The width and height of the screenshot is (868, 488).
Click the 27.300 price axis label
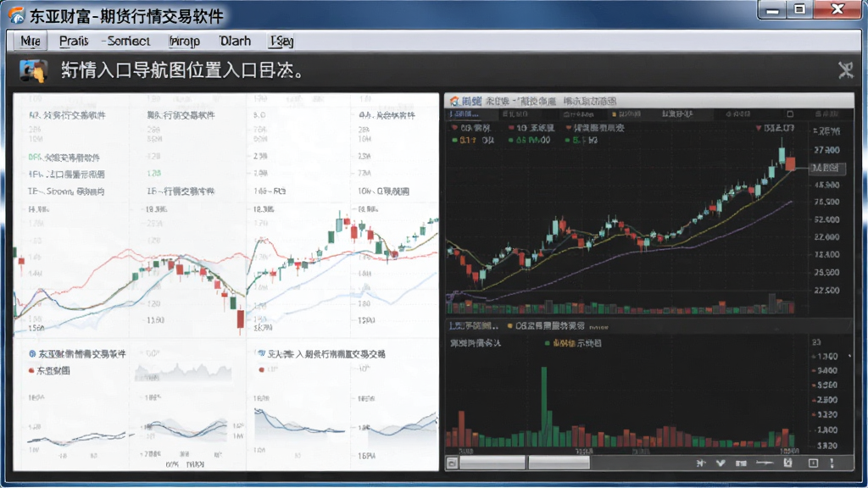pyautogui.click(x=827, y=150)
